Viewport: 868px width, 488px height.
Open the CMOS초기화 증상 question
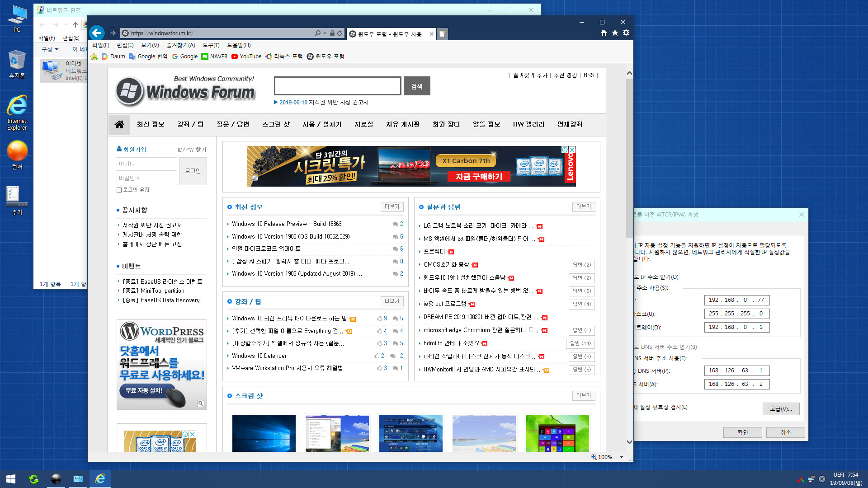point(446,265)
